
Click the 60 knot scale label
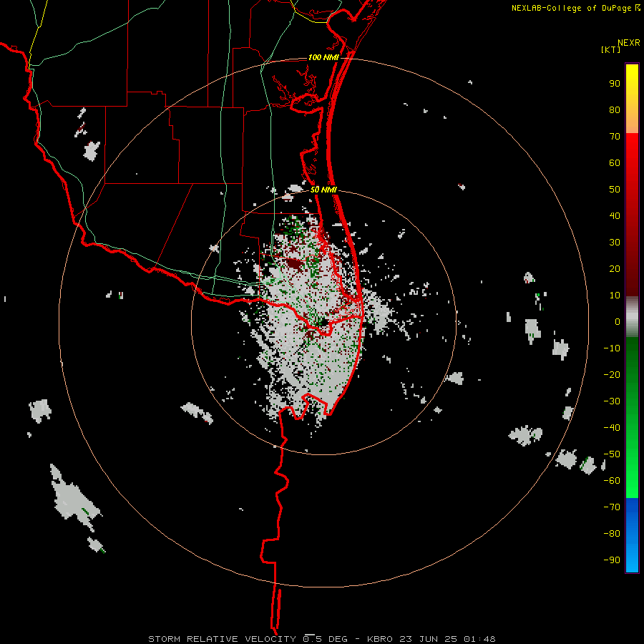(x=615, y=162)
